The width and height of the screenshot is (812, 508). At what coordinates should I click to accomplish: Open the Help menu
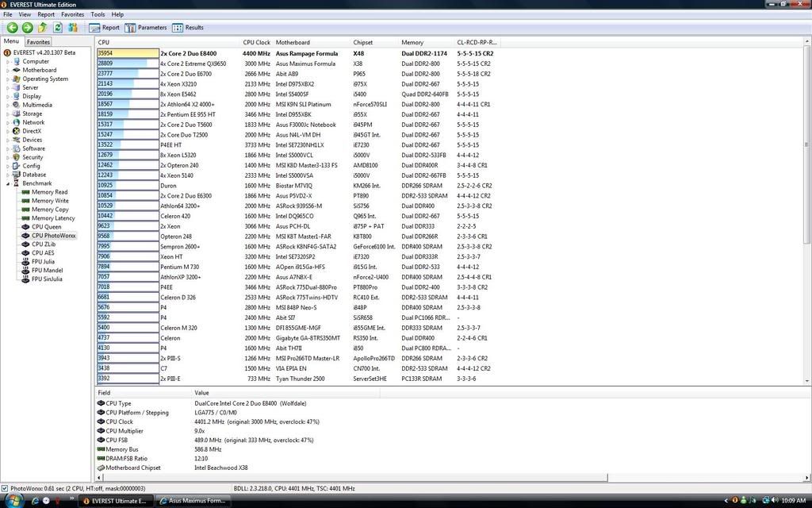click(117, 14)
